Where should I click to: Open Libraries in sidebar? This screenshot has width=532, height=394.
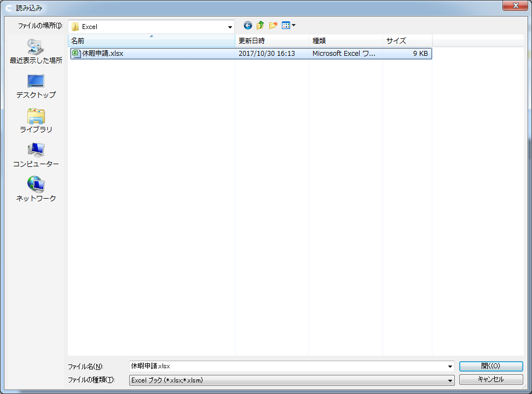point(36,121)
